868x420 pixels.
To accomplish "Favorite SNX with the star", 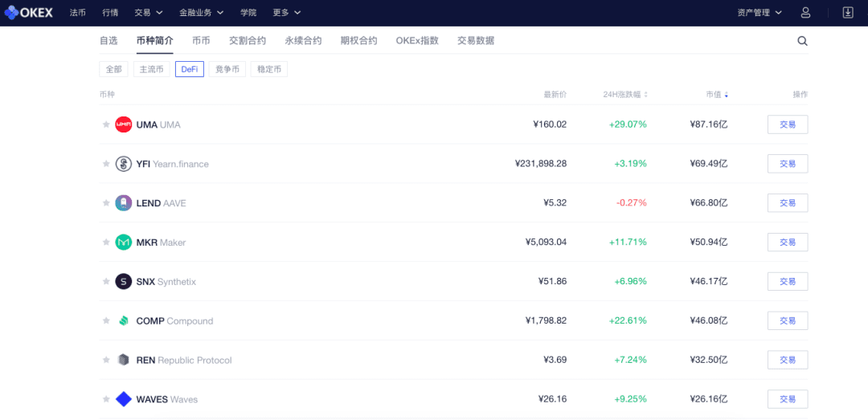I will (106, 282).
